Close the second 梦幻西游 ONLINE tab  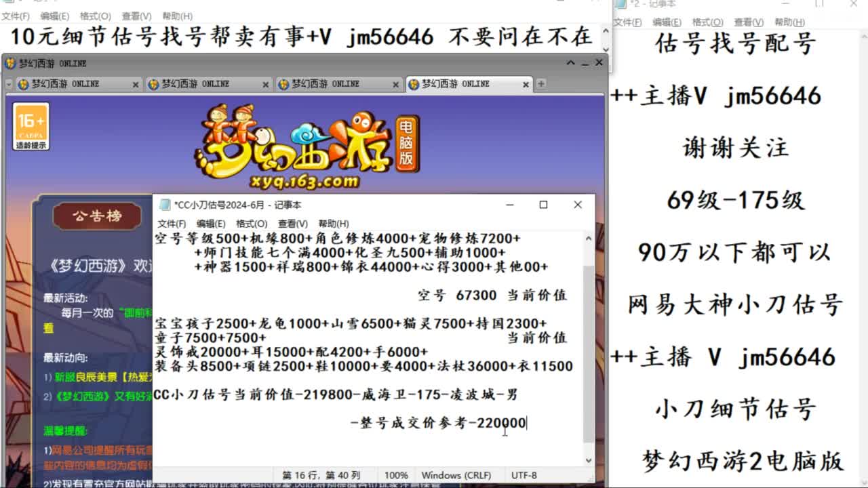[265, 85]
